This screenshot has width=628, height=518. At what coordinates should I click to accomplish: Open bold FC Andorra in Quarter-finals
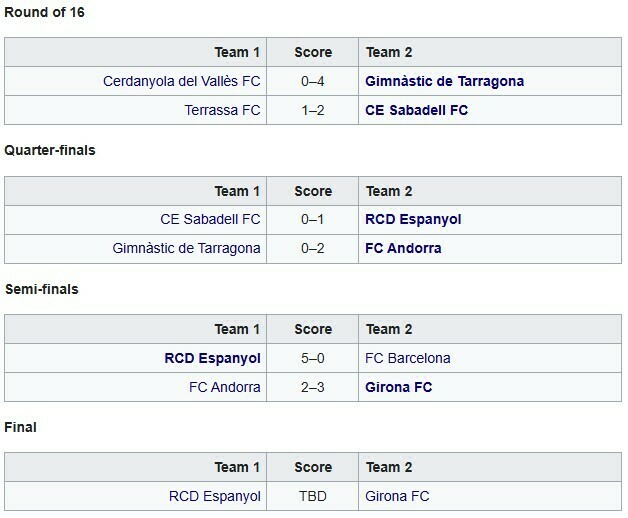[x=404, y=248]
